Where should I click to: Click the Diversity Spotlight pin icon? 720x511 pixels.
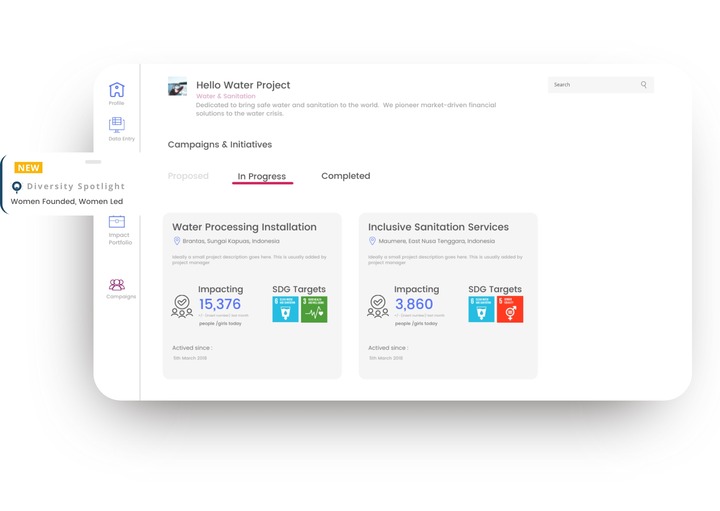point(17,187)
